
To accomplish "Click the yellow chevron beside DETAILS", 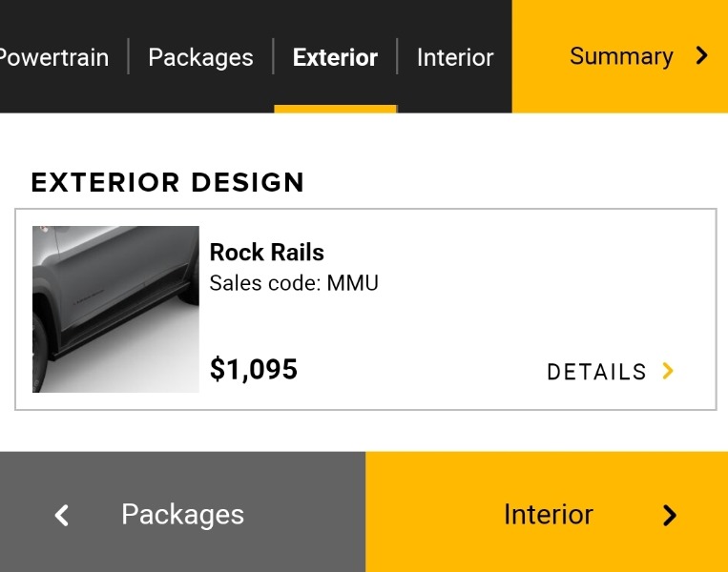I will click(668, 371).
